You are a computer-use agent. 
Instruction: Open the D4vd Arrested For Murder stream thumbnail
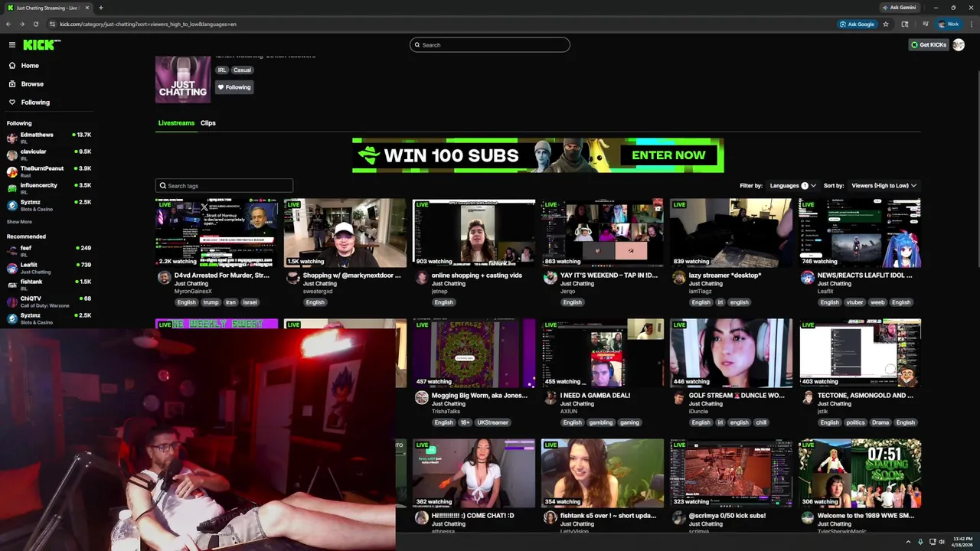coord(217,233)
